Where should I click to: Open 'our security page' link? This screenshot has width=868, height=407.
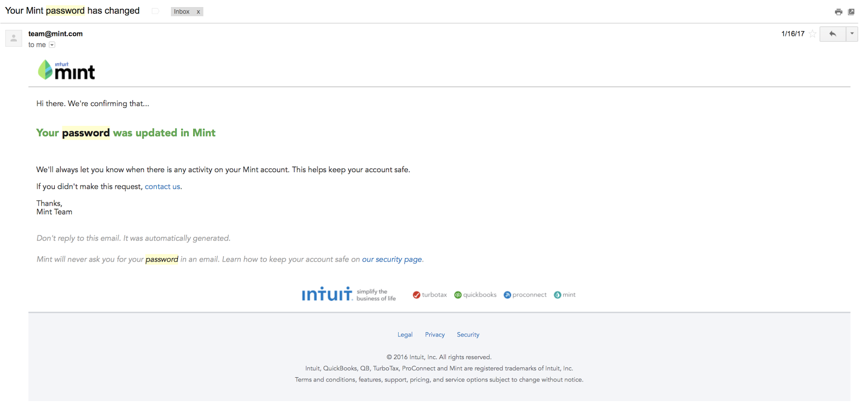point(392,259)
